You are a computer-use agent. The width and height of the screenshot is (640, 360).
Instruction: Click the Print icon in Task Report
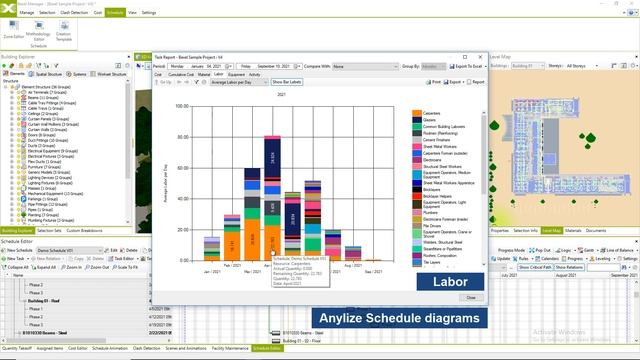pyautogui.click(x=429, y=82)
